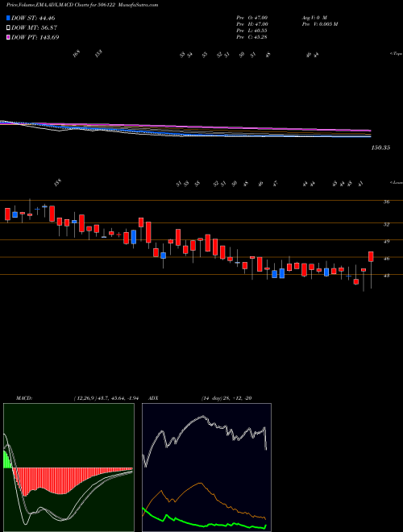Click the last red candlestick on the right

371,257
